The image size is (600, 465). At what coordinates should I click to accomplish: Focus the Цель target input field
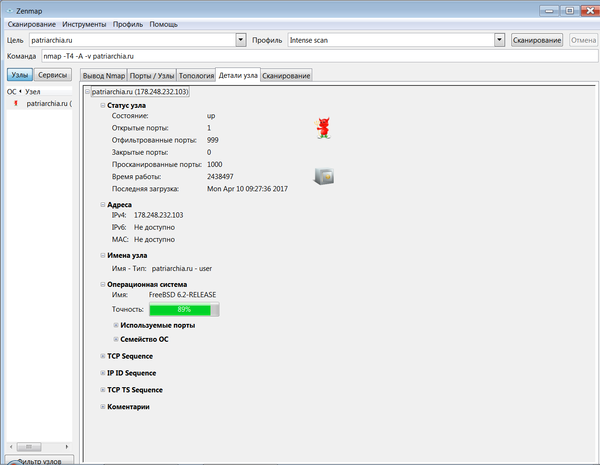tap(133, 40)
